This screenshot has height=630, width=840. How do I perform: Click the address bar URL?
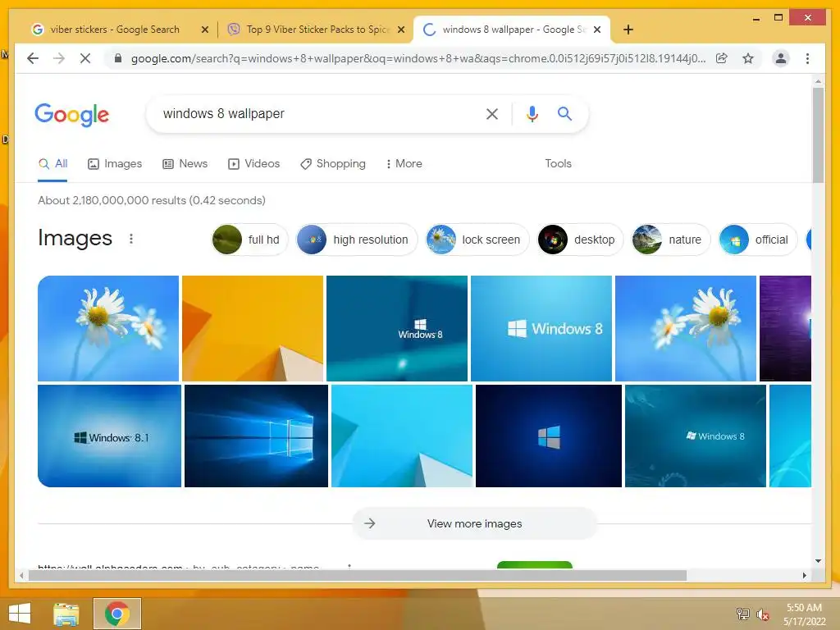(x=418, y=58)
